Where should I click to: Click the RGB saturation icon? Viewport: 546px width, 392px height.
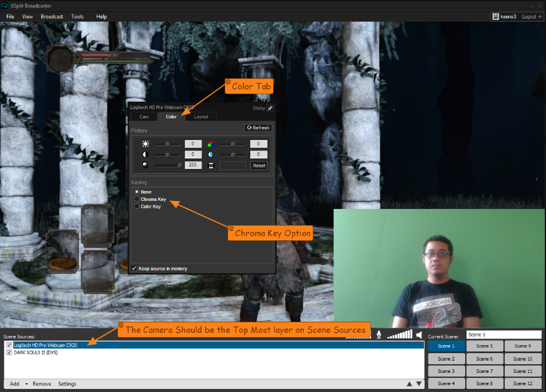click(211, 144)
